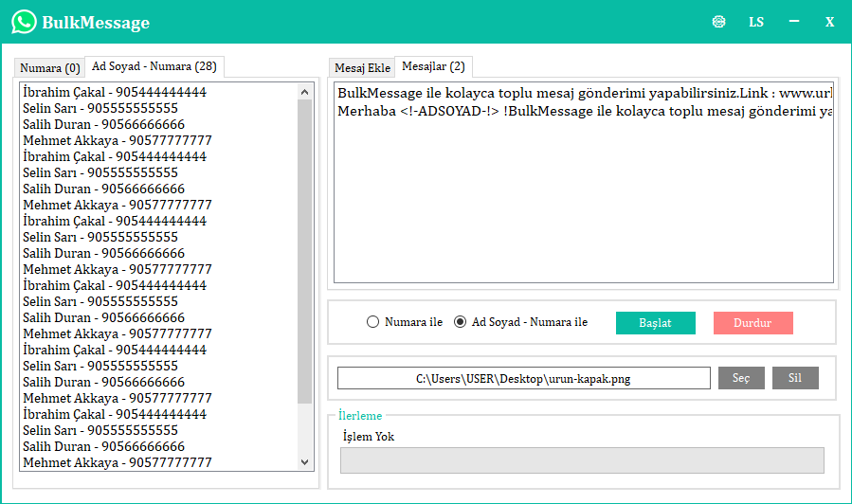Open the Mesajlar (2) tab
The width and height of the screenshot is (852, 504).
(433, 66)
